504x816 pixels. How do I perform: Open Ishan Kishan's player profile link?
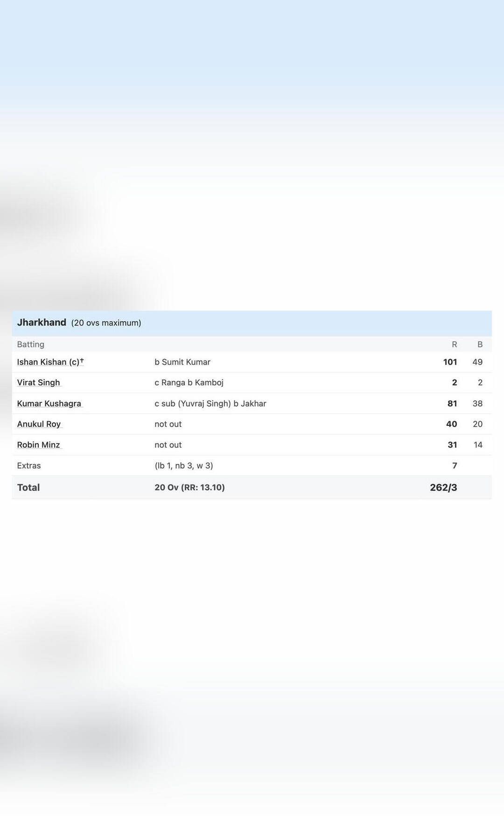[48, 362]
